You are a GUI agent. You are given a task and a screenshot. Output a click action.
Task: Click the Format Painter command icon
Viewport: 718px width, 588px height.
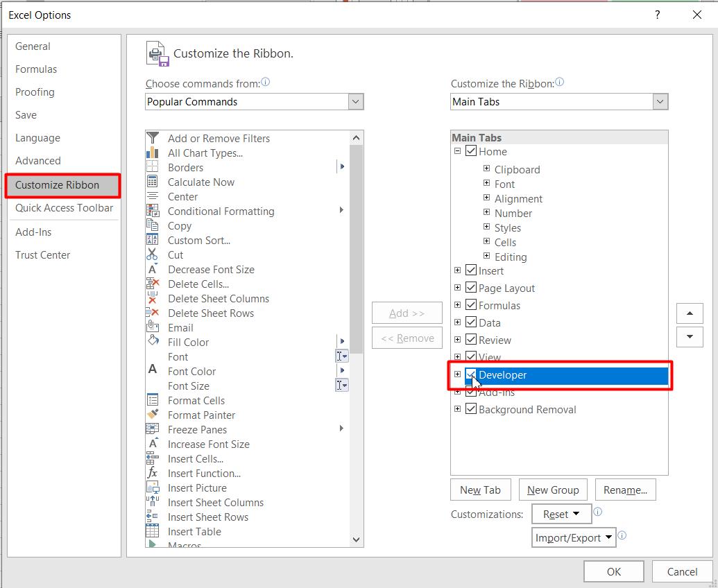(x=153, y=415)
